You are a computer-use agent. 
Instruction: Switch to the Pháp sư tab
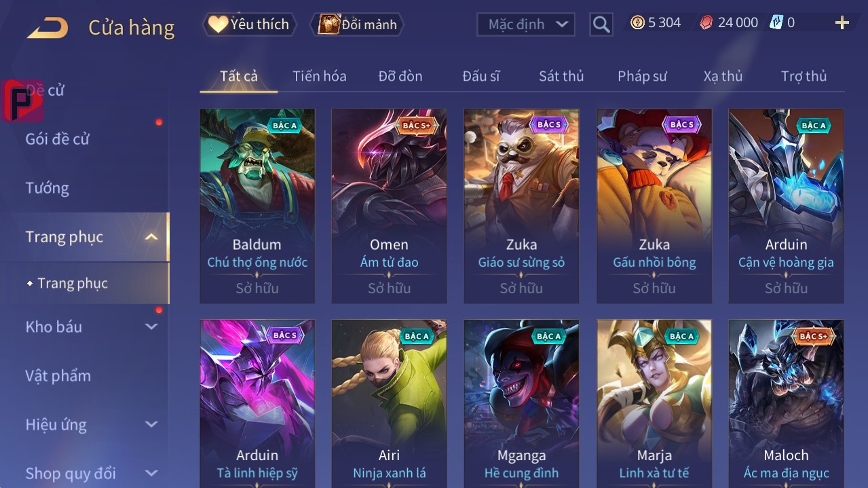(x=642, y=76)
